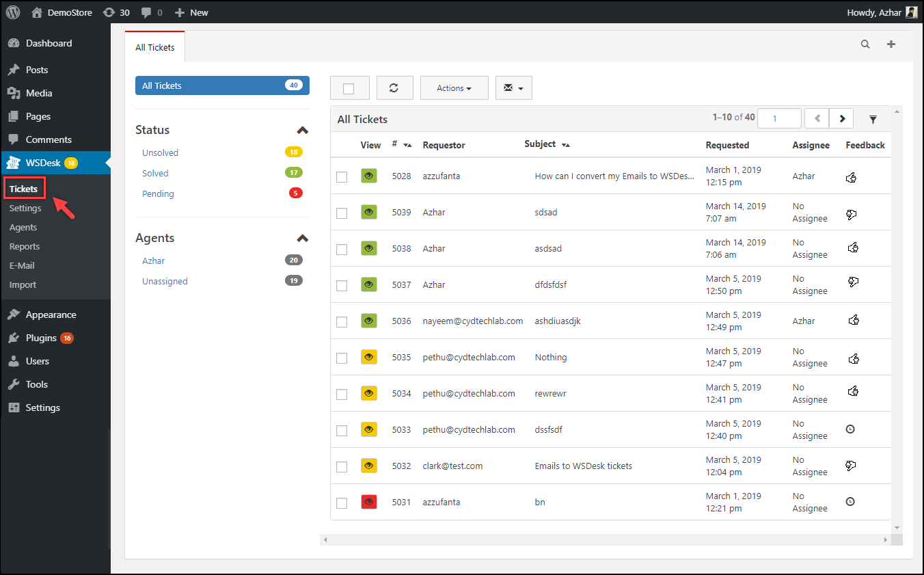
Task: Open the Actions dropdown
Action: coord(454,88)
